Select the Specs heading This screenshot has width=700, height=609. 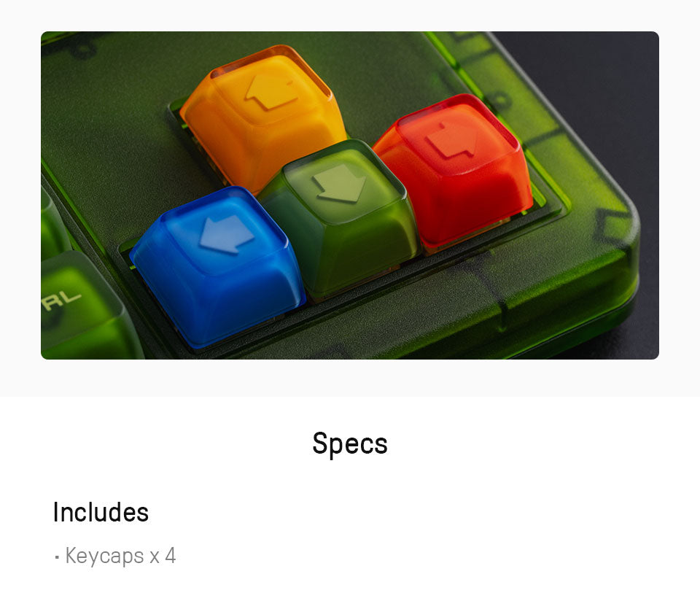pos(350,443)
